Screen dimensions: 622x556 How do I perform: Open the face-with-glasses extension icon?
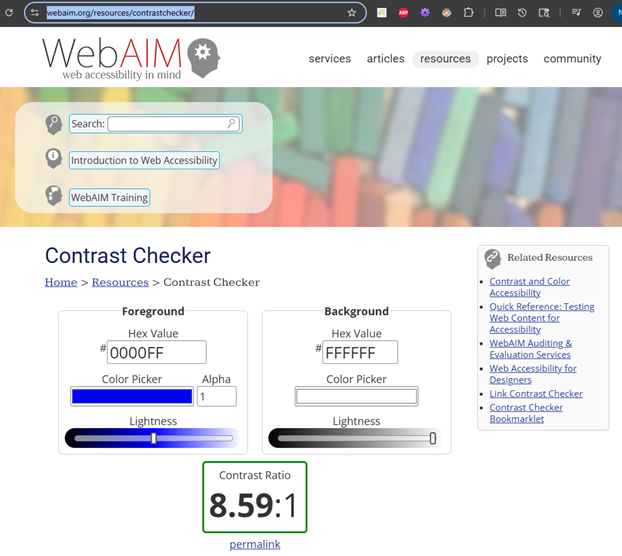[x=447, y=13]
